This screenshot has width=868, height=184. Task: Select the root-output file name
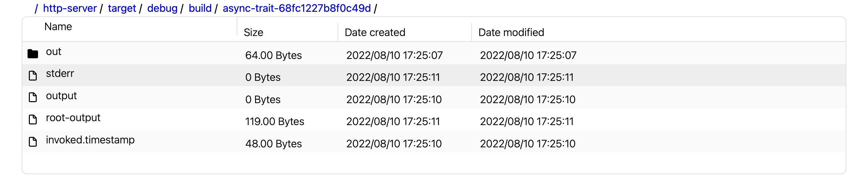coord(73,118)
